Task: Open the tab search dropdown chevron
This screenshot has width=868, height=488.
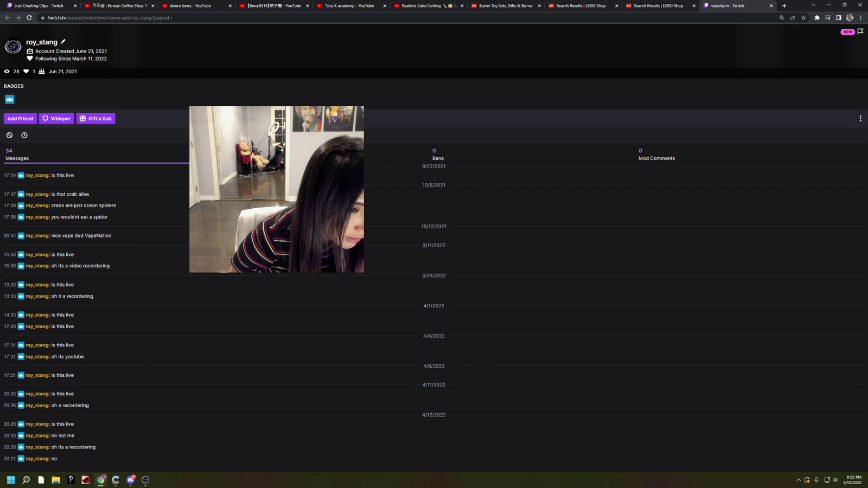Action: [x=813, y=5]
